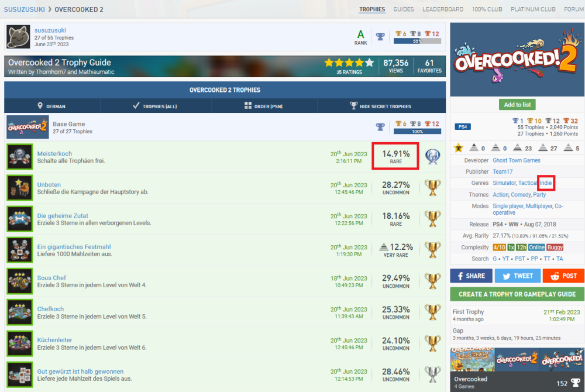The image size is (585, 392).
Task: Click the Facebook Share button
Action: tap(471, 276)
